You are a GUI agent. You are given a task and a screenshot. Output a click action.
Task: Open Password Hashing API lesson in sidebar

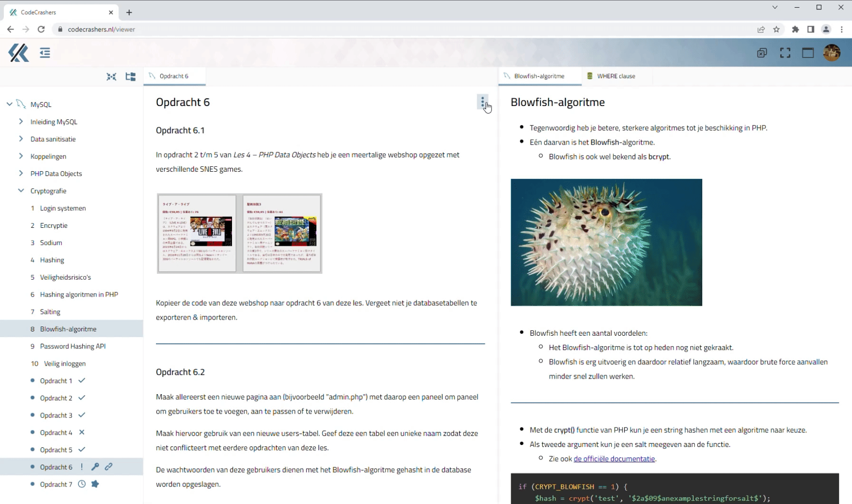pos(73,346)
